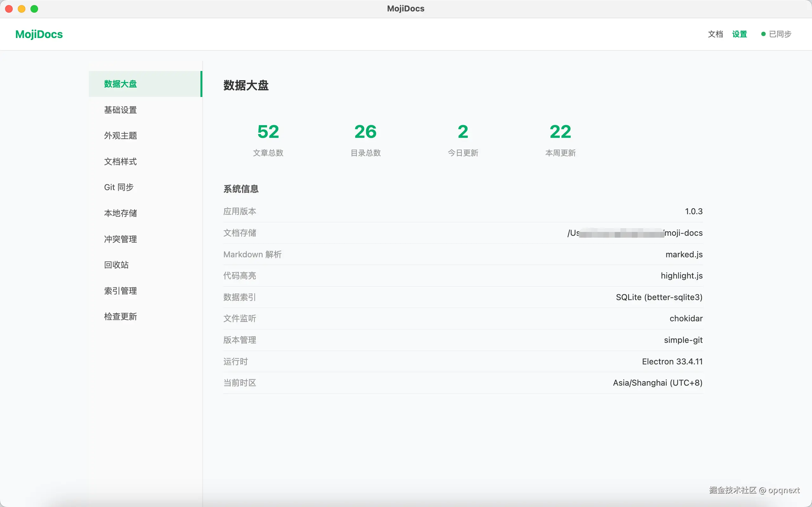Open the 文档 tab in header
Screen dimensions: 812x507
pos(715,34)
